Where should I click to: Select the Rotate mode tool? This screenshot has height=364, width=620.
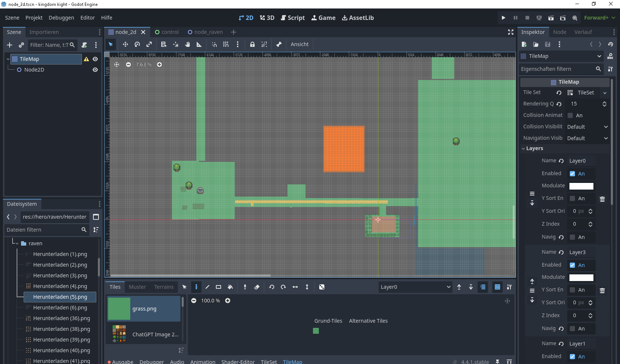click(x=137, y=44)
